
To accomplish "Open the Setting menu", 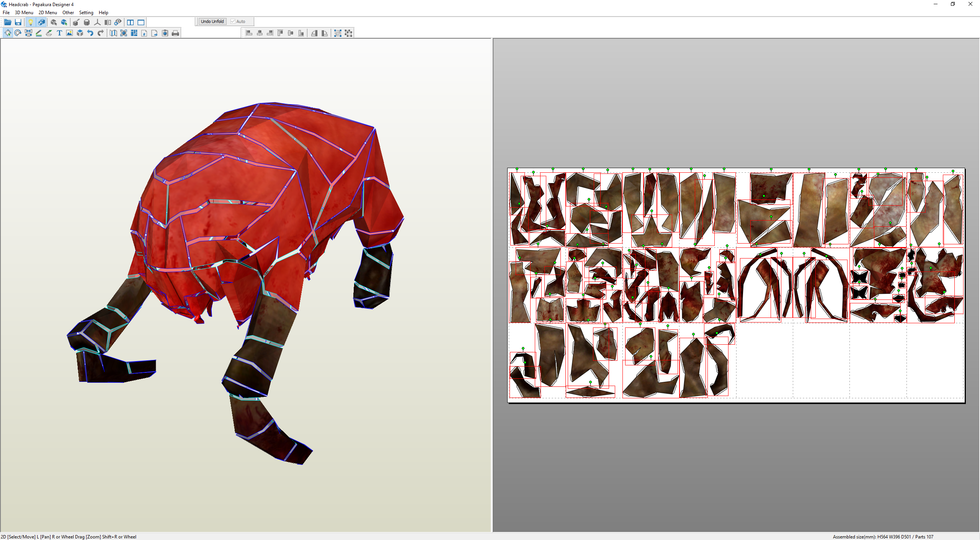I will click(86, 13).
